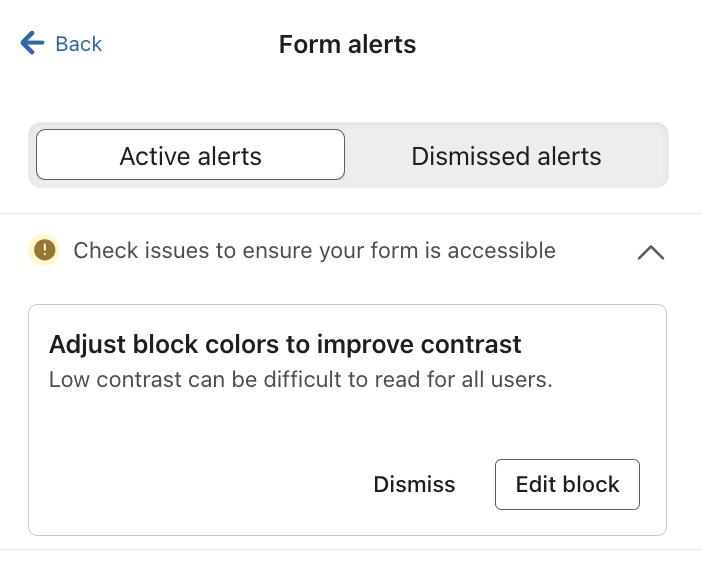Click the word "Check" beside the warning icon
The height and width of the screenshot is (588, 702).
[103, 250]
